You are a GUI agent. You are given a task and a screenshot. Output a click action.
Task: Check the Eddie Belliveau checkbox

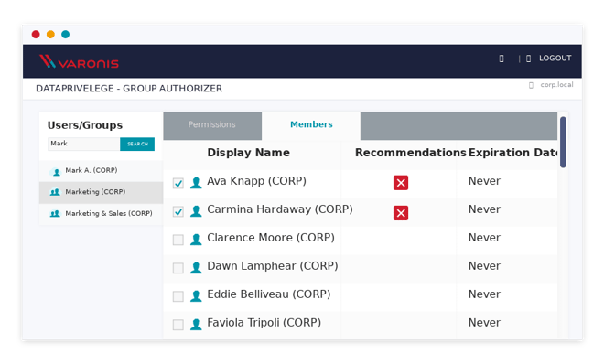(178, 296)
